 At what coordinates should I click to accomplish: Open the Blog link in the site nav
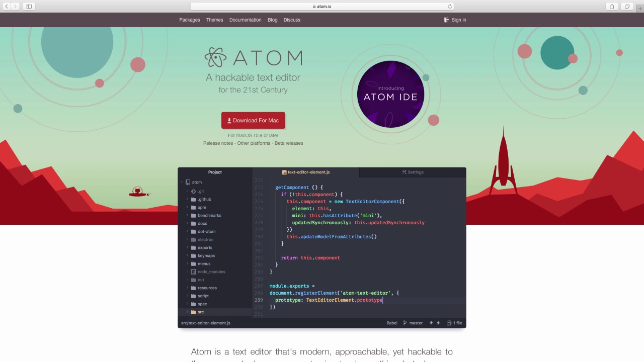click(273, 20)
